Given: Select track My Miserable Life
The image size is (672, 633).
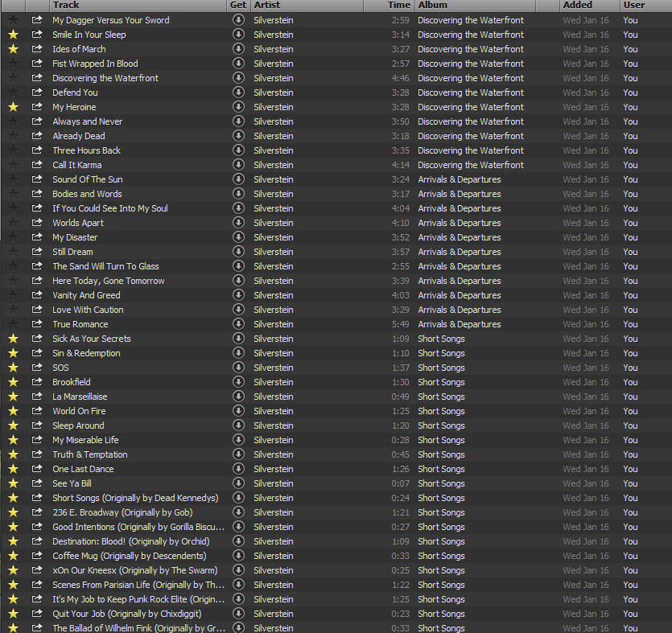Looking at the screenshot, I should click(85, 440).
